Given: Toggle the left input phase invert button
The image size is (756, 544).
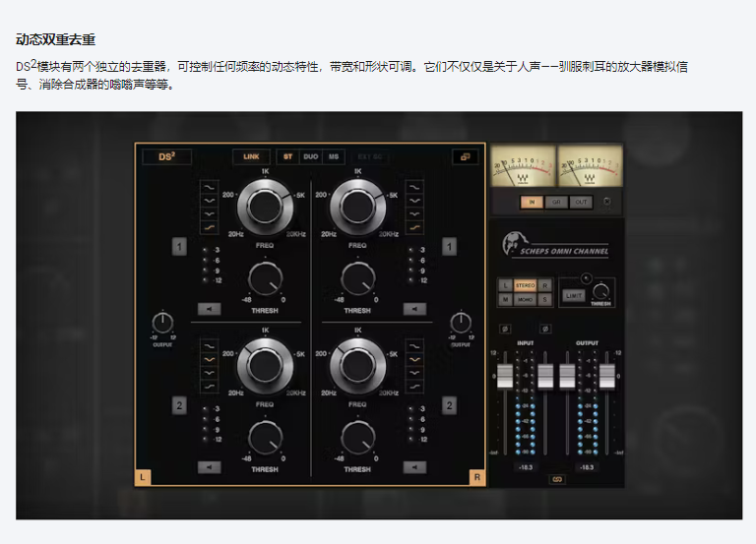Looking at the screenshot, I should (505, 329).
